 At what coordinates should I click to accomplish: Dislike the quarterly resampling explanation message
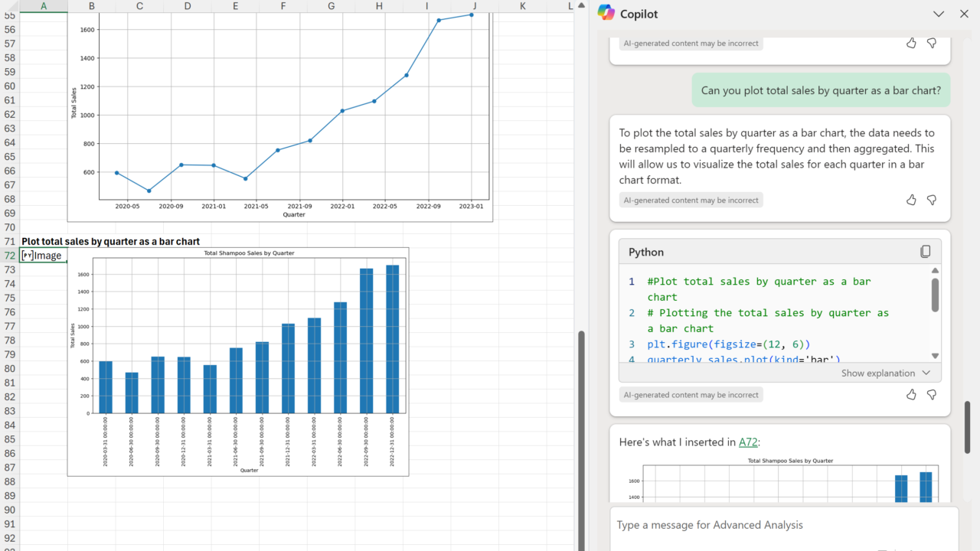pyautogui.click(x=932, y=200)
